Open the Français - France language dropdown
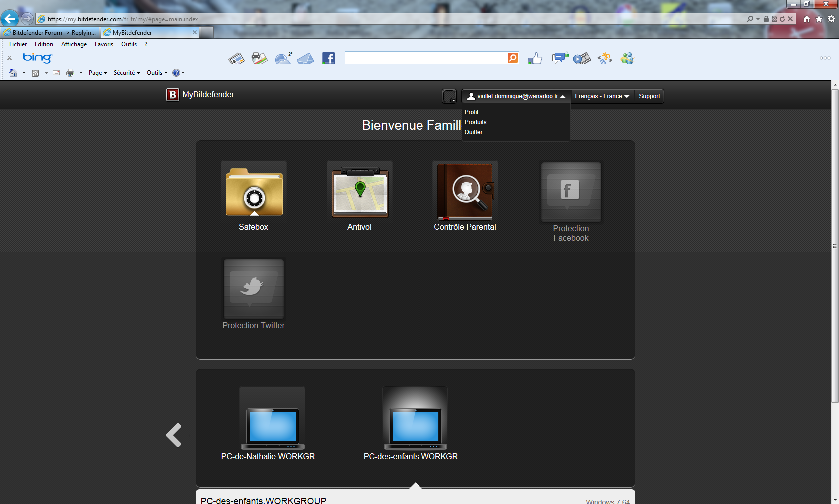This screenshot has height=504, width=839. click(x=602, y=96)
